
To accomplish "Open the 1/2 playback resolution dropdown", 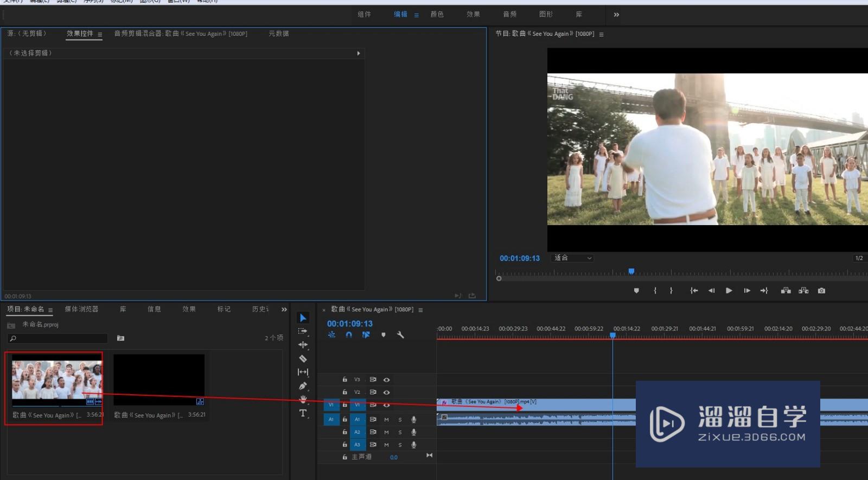I will coord(859,258).
